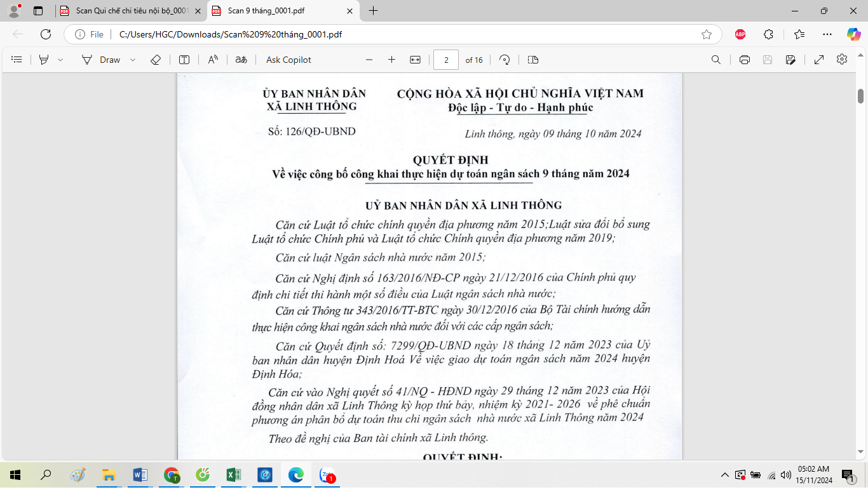Close the 'Scan 9 tháng_0001.pdf' tab
The image size is (868, 499).
(x=349, y=11)
